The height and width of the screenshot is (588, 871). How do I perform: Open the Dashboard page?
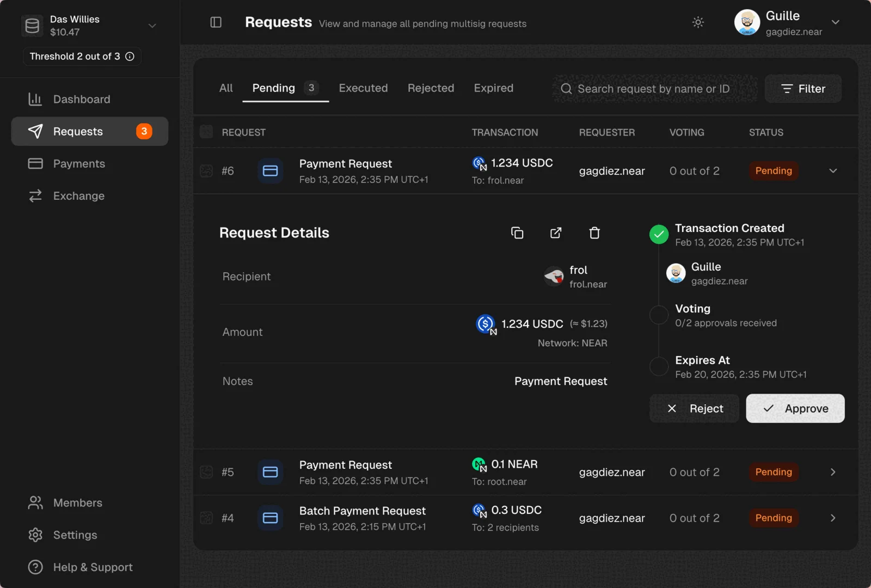tap(90, 99)
